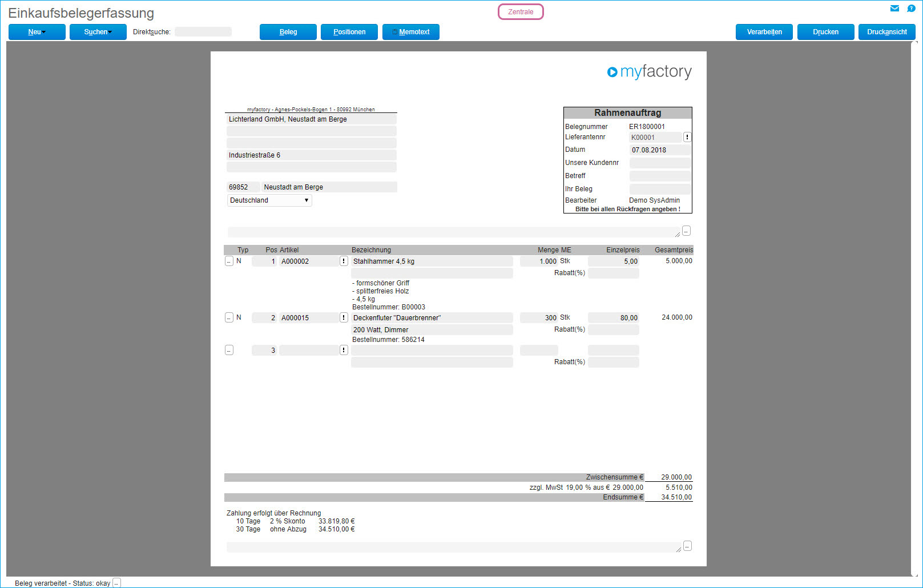Edit article number A000002 field
The image size is (923, 588).
point(309,261)
